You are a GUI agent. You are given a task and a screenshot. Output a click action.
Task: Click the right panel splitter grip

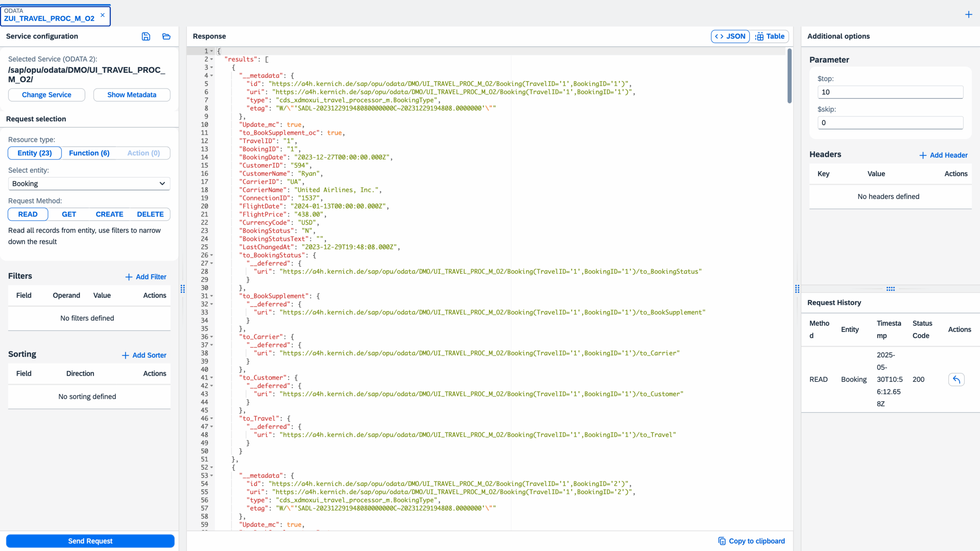[x=797, y=289]
